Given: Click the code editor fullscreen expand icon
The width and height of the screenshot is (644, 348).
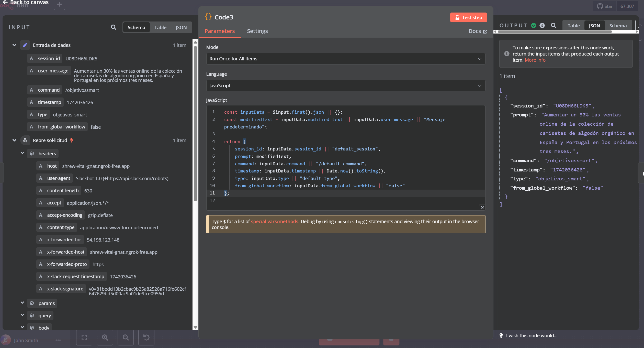Looking at the screenshot, I should [482, 208].
